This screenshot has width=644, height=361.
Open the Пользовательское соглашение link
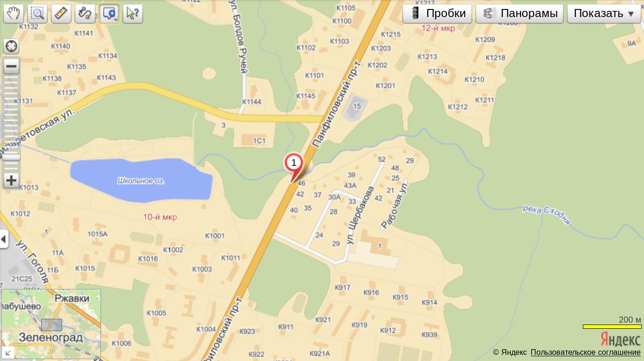pyautogui.click(x=586, y=352)
